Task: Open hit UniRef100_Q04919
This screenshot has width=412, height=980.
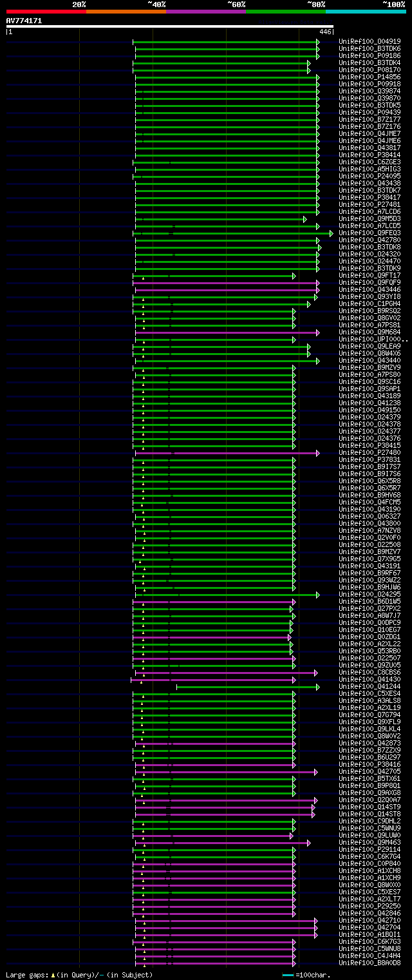Action: (x=370, y=42)
